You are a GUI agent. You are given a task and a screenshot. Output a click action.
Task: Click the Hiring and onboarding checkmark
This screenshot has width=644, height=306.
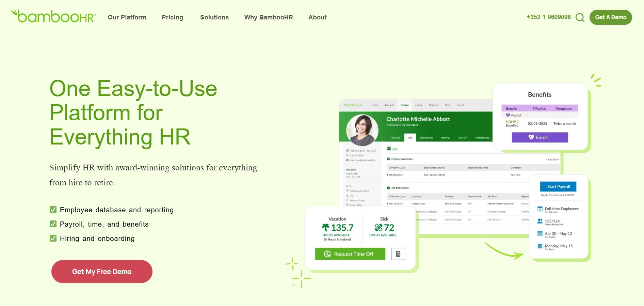click(53, 238)
